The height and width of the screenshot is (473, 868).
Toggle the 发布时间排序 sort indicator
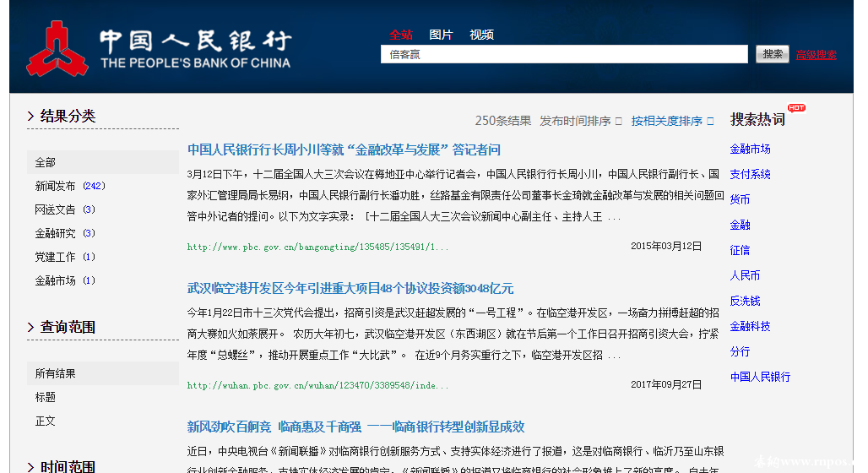pos(619,122)
